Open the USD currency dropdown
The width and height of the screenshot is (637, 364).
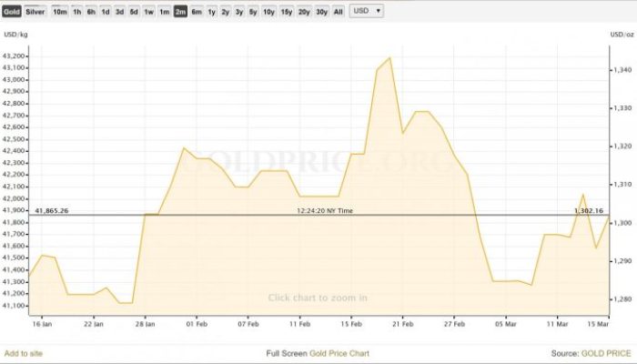tap(367, 11)
